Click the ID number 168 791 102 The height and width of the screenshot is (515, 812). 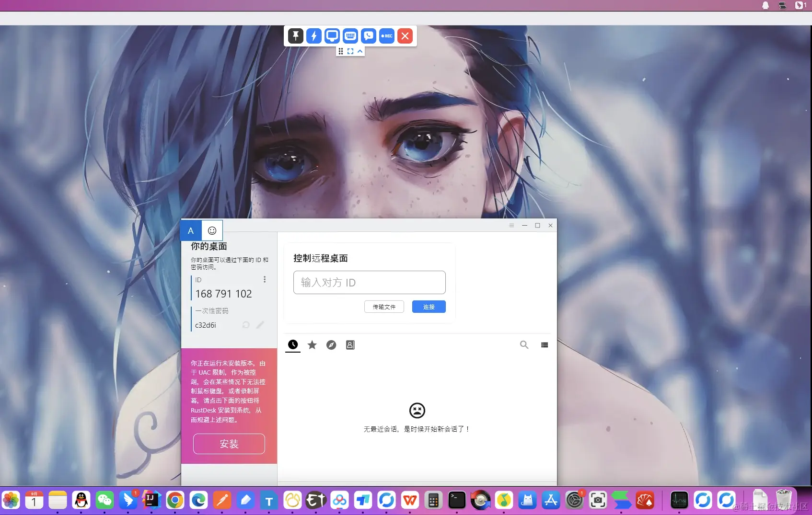(223, 294)
